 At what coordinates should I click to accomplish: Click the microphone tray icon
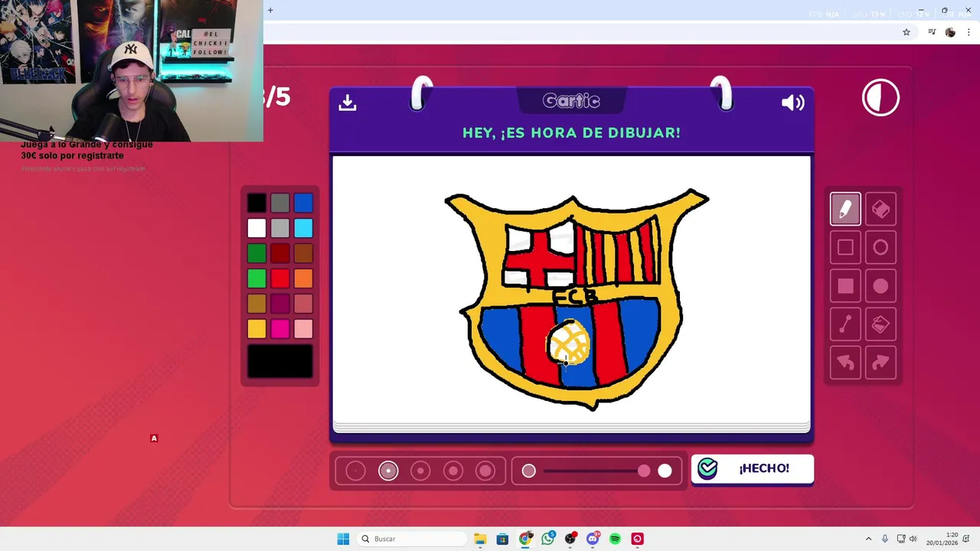tap(885, 539)
